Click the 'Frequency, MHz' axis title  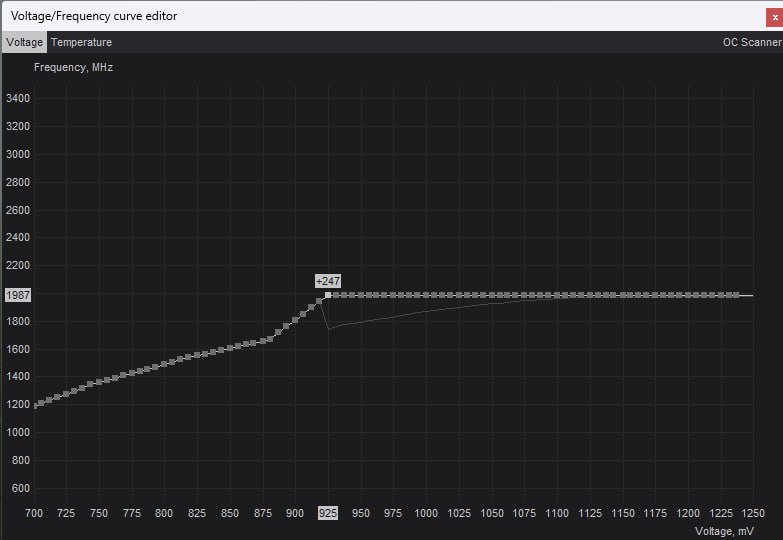pyautogui.click(x=73, y=67)
